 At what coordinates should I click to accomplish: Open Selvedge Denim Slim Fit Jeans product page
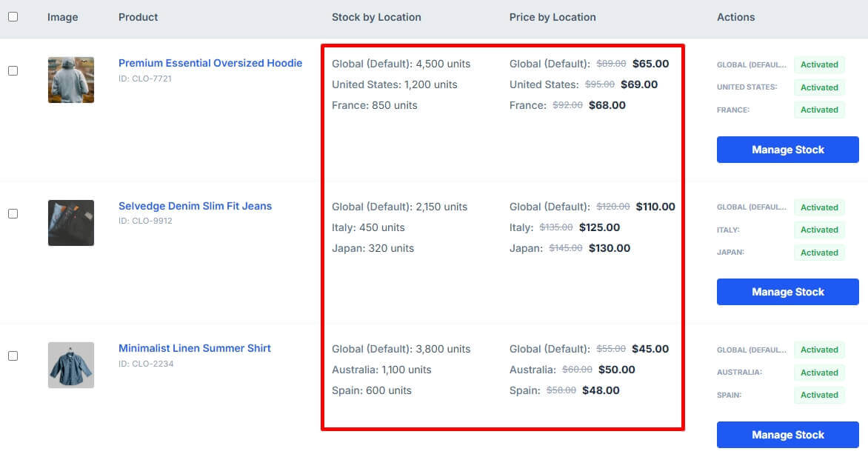tap(195, 205)
